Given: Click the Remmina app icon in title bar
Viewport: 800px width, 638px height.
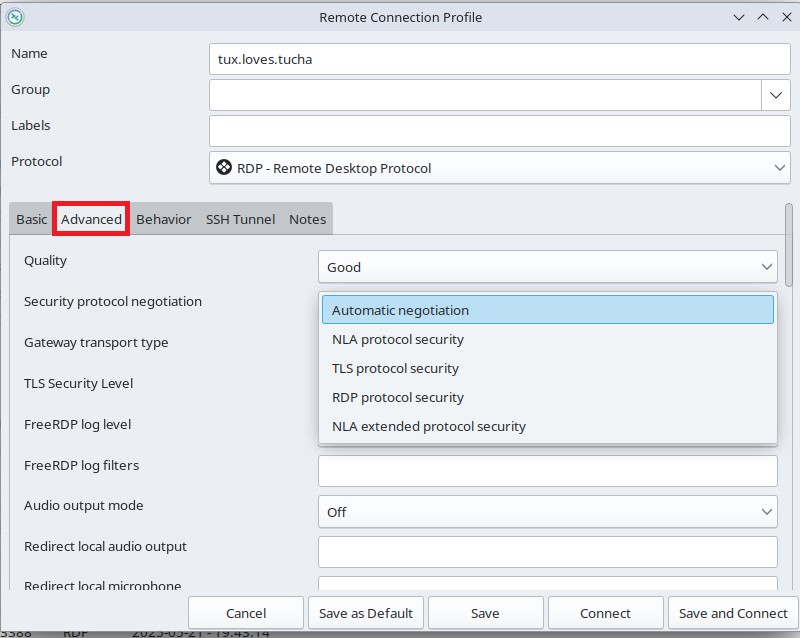Looking at the screenshot, I should pyautogui.click(x=15, y=17).
